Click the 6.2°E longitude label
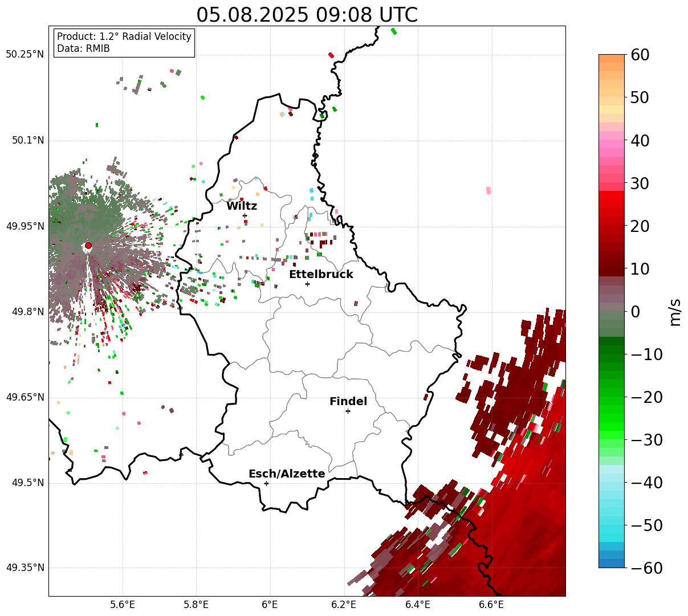This screenshot has height=616, width=688. pos(344,605)
